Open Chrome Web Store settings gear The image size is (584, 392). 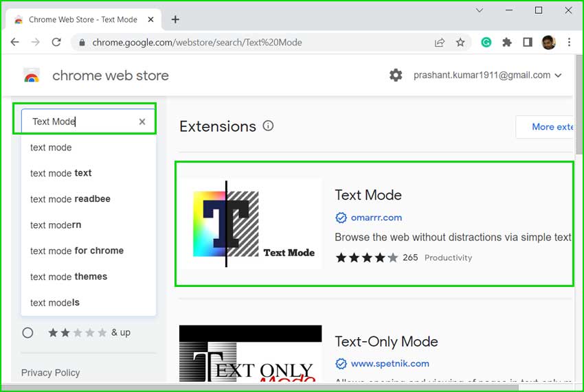point(396,76)
